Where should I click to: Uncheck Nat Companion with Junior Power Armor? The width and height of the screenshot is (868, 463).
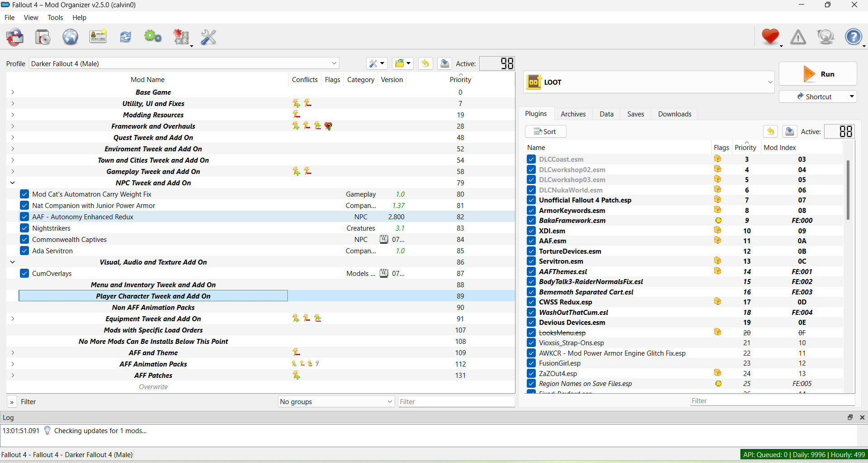[24, 205]
